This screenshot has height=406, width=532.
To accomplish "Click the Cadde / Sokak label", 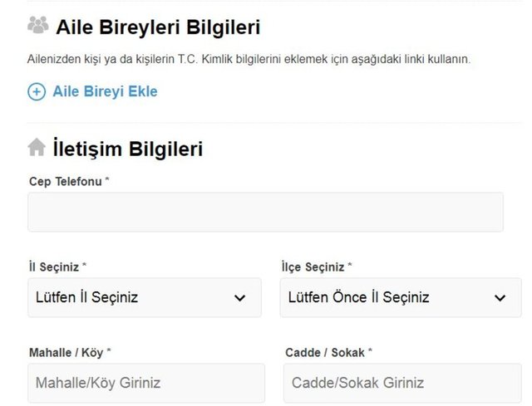I will point(324,352).
